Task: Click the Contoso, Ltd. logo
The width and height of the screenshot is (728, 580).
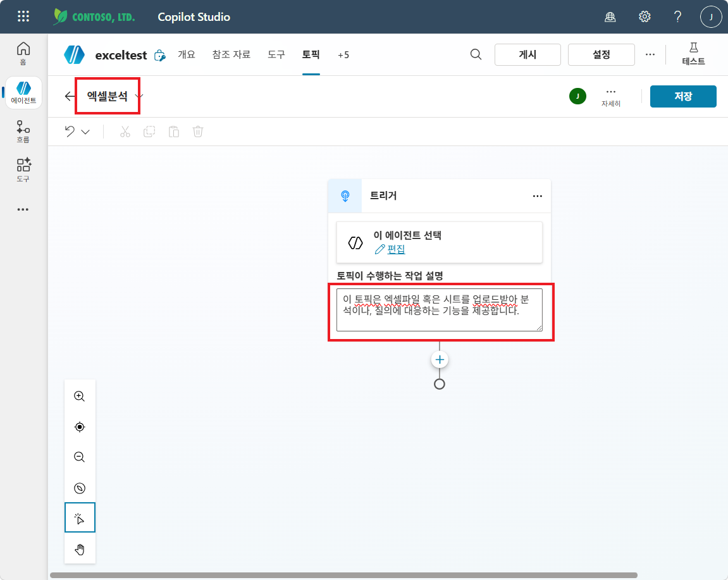Action: tap(94, 16)
